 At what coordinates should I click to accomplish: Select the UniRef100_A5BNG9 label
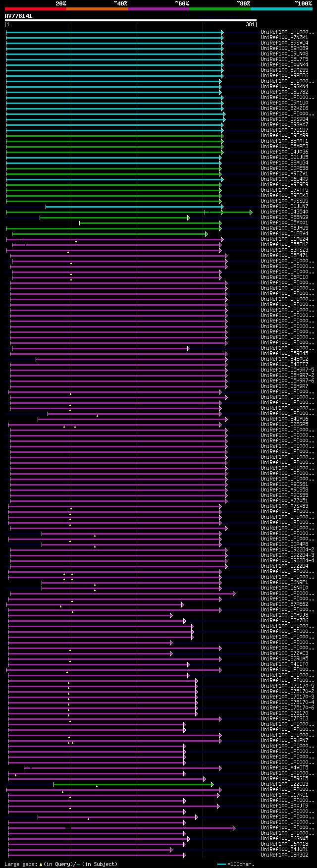[x=284, y=217]
